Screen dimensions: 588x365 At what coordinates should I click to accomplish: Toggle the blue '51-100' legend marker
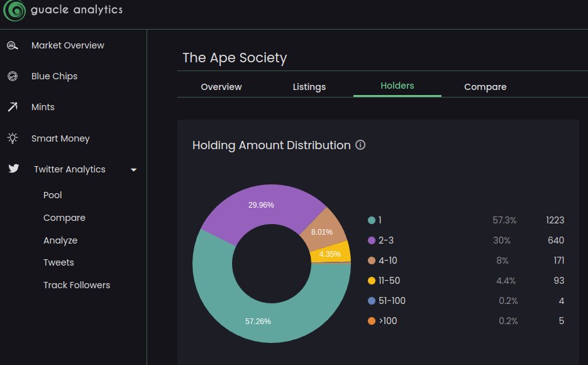pos(372,301)
